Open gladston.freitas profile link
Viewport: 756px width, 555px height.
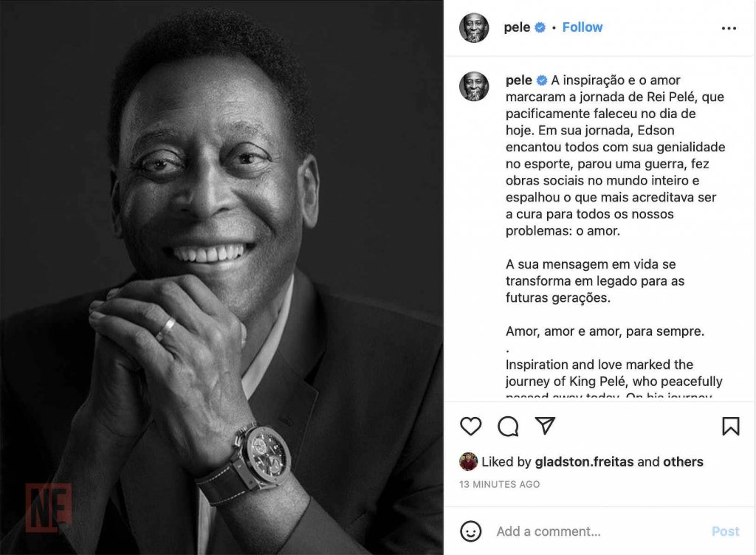coord(585,461)
